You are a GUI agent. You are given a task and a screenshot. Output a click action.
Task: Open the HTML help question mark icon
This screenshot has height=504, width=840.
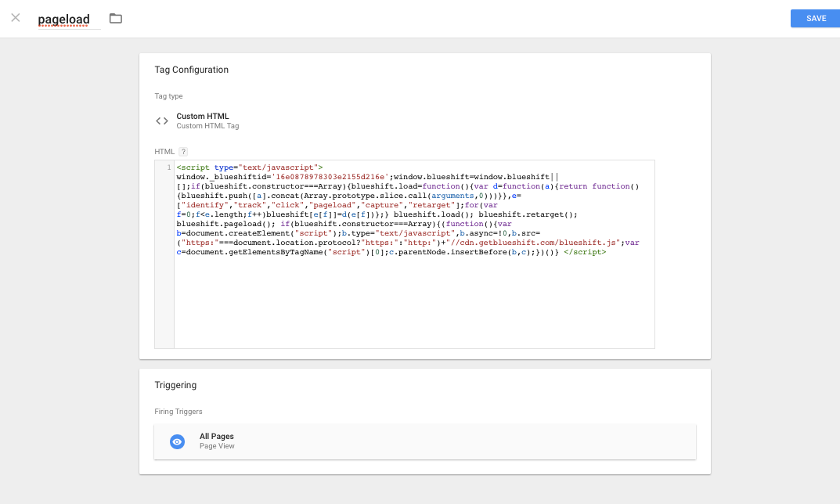tap(183, 152)
